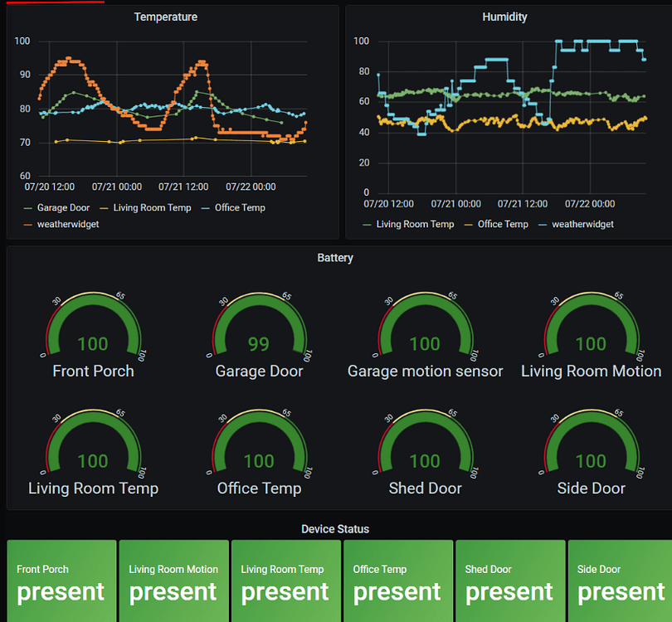This screenshot has width=672, height=622.
Task: Open the Device Status panel title menu
Action: [335, 528]
